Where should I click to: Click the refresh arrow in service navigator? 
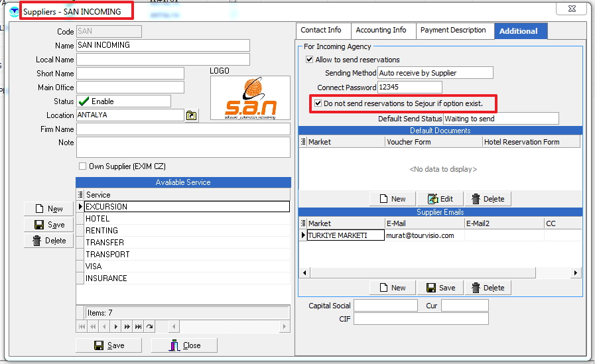coord(149,326)
